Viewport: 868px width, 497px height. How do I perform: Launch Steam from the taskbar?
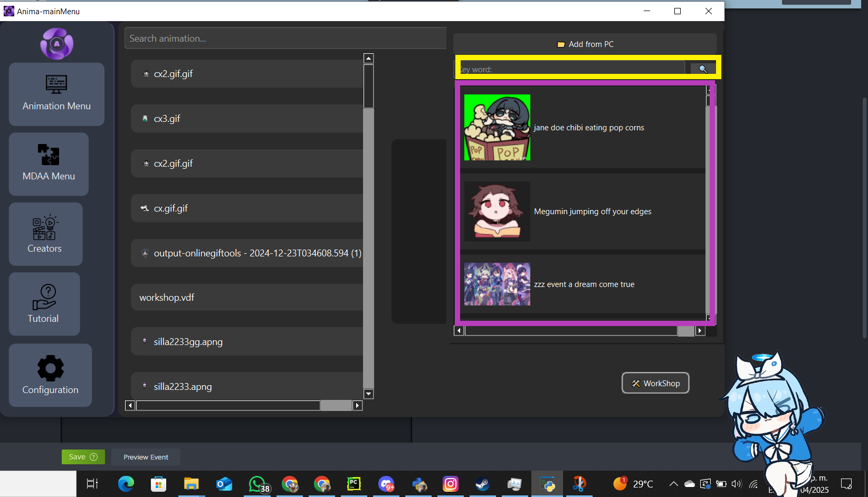[x=482, y=484]
